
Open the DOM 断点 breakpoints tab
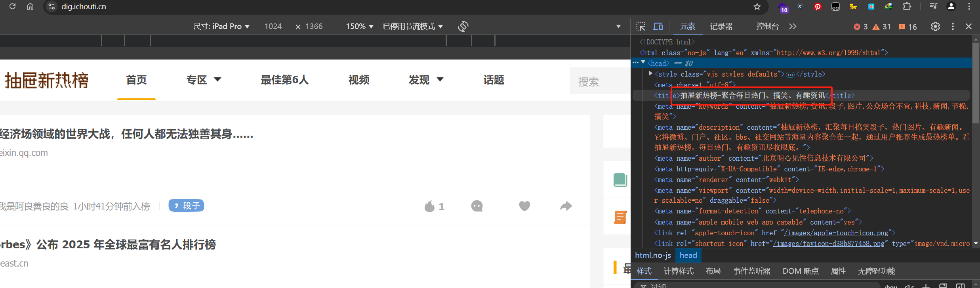[x=801, y=271]
